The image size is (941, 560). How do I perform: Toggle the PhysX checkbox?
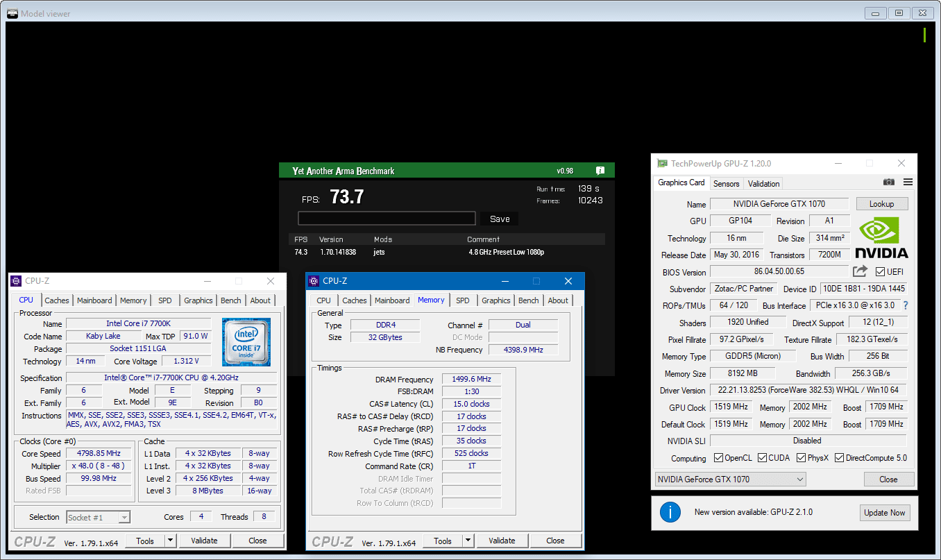tap(802, 458)
